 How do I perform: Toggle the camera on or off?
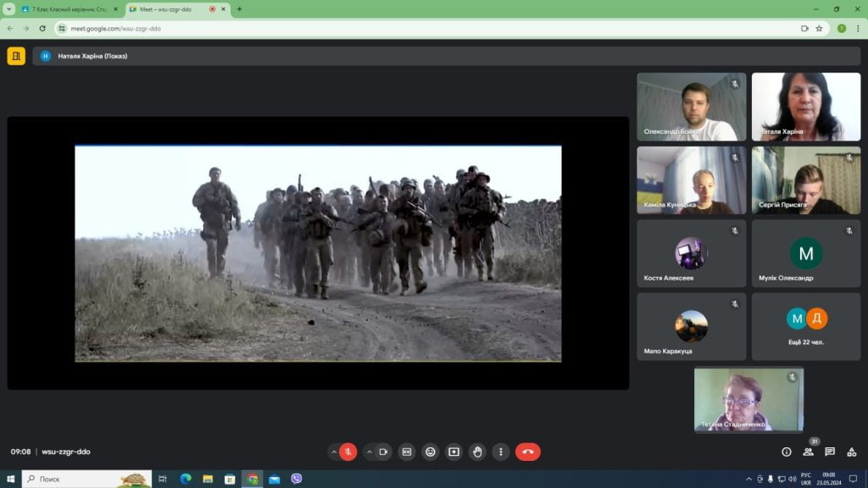click(383, 452)
